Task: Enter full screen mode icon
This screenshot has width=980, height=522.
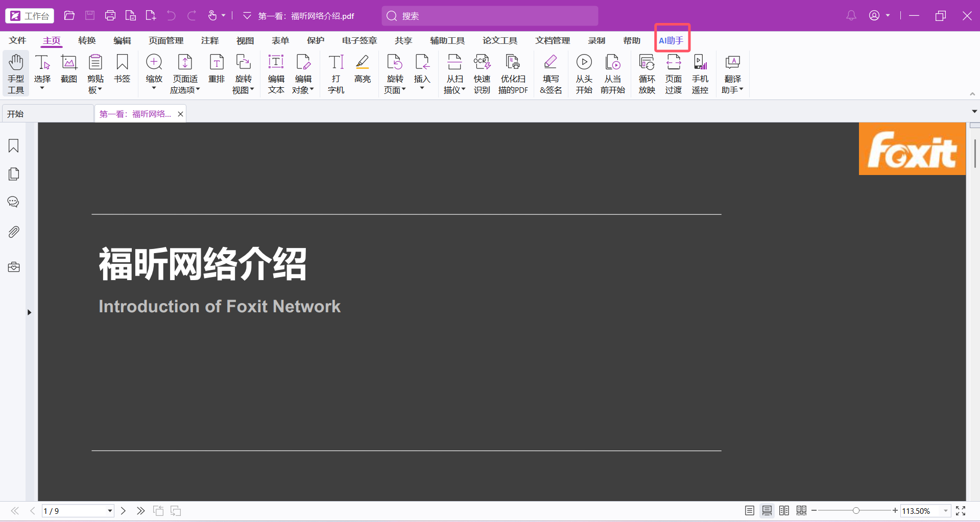Action: tap(961, 511)
